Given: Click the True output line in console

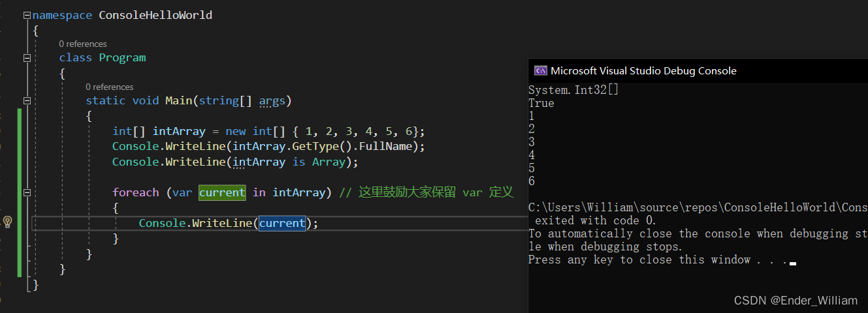Looking at the screenshot, I should tap(541, 103).
